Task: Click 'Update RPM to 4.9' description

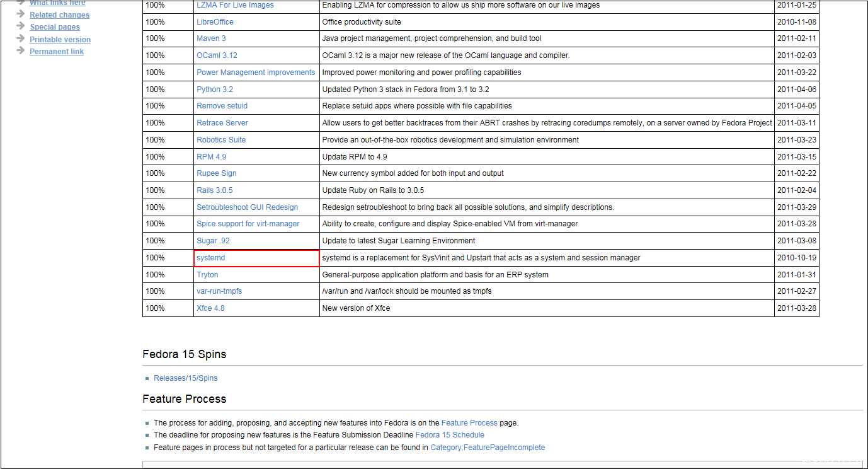Action: (355, 157)
